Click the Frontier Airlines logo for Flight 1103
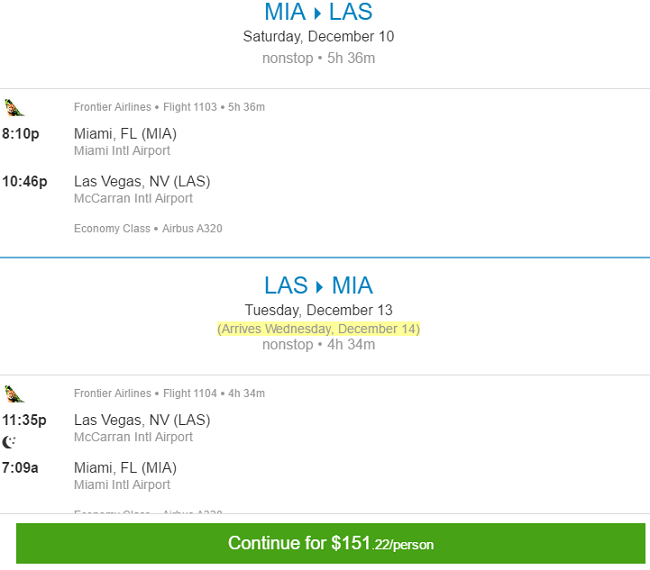Image resolution: width=650 pixels, height=570 pixels. point(14,108)
